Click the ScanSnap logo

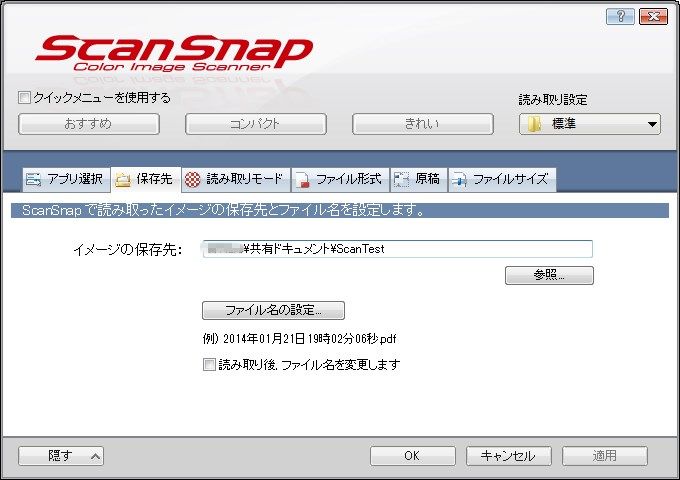pyautogui.click(x=173, y=53)
